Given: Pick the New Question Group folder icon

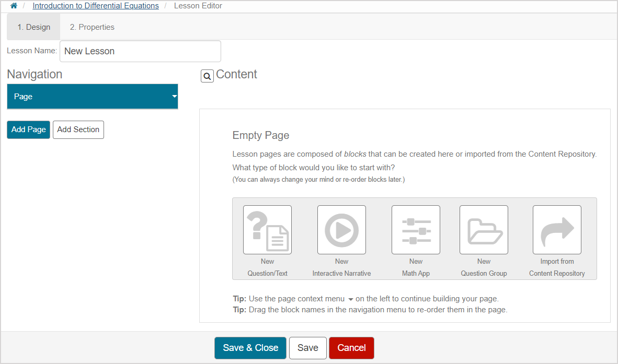Looking at the screenshot, I should (x=484, y=230).
